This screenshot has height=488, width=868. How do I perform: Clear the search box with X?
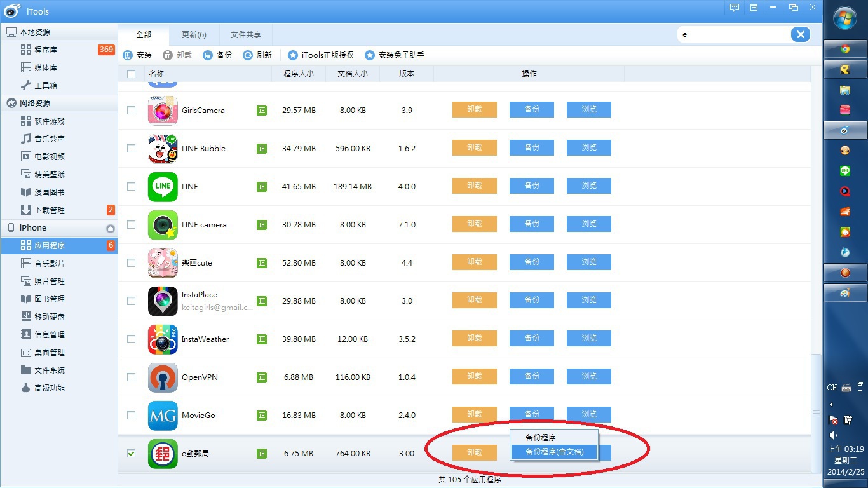[x=800, y=34]
